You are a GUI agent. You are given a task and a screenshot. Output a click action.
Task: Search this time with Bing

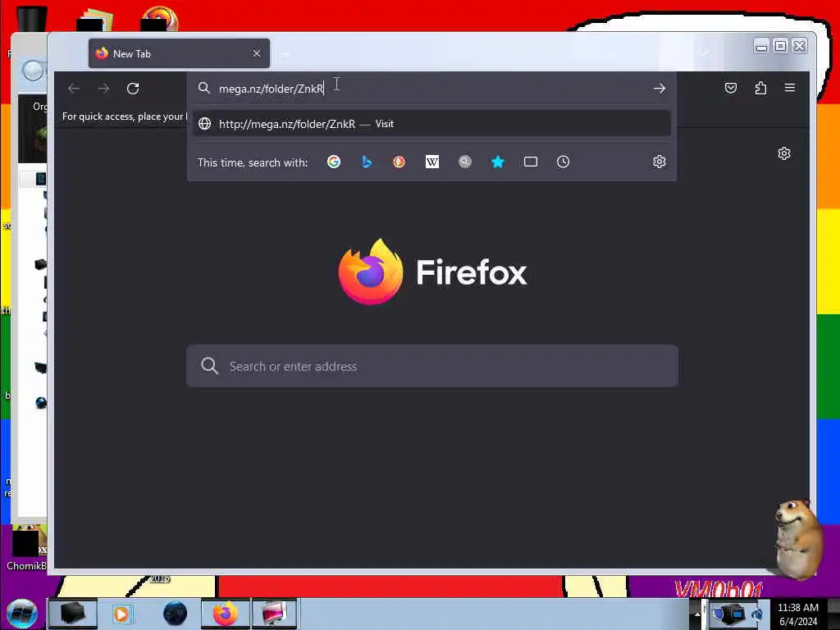[x=367, y=162]
